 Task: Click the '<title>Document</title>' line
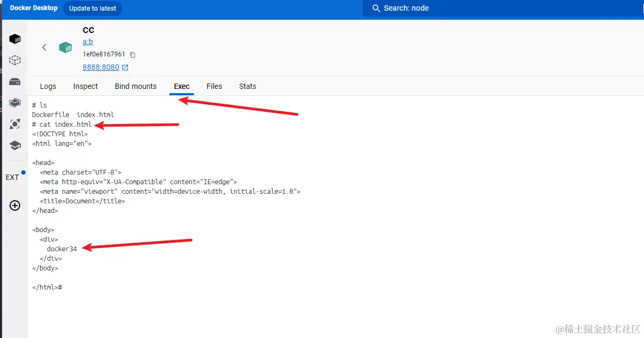tap(83, 201)
